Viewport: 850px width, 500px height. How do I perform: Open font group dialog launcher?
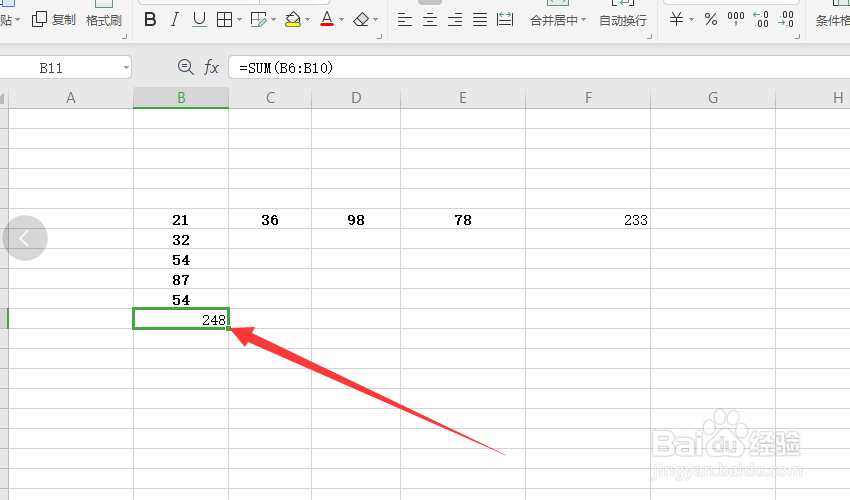tap(379, 36)
